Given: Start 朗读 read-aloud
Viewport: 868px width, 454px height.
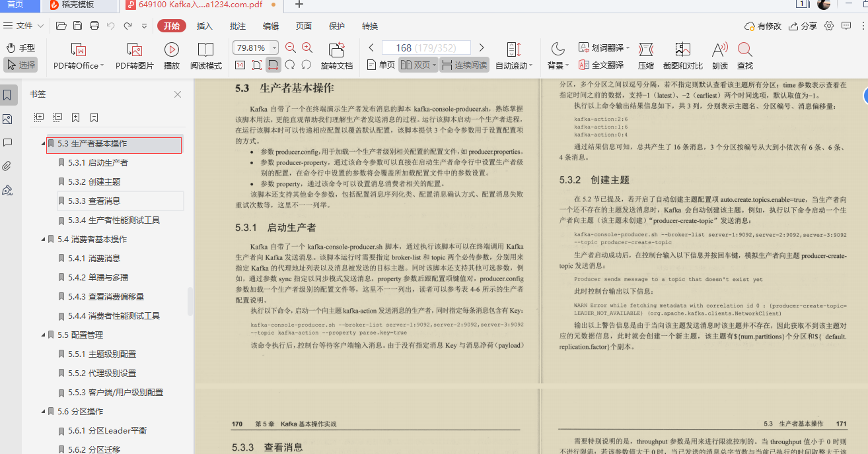Looking at the screenshot, I should tap(719, 56).
